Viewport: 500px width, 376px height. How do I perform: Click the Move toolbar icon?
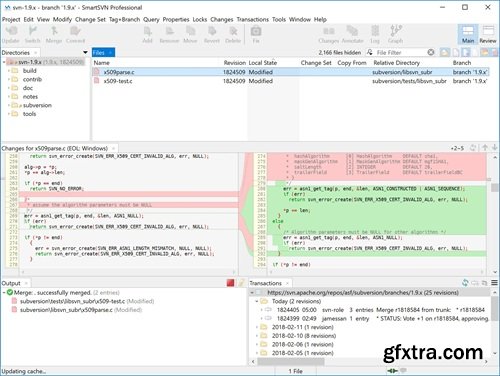[190, 34]
